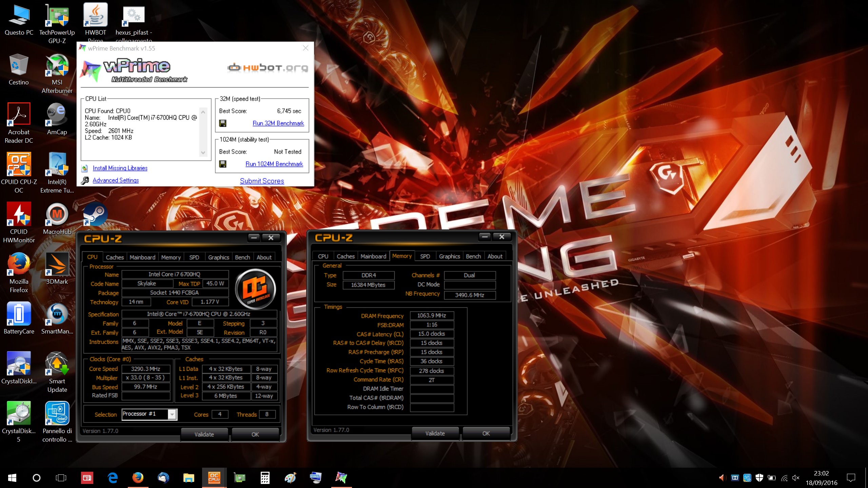Open the Calculator taskbar icon
This screenshot has width=868, height=488.
coord(265,478)
